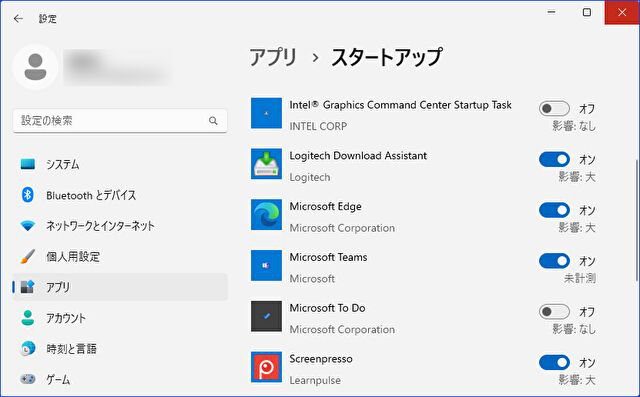The width and height of the screenshot is (640, 397).
Task: Click the システム monitor icon
Action: (x=28, y=164)
